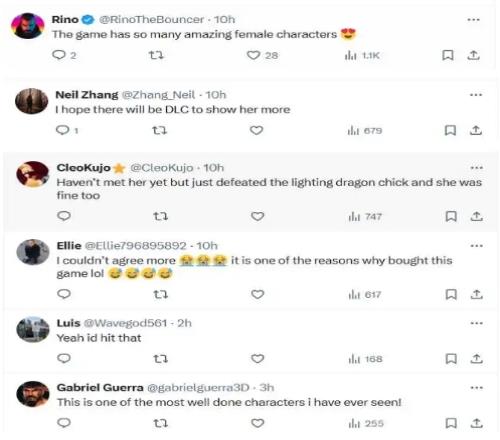500x440 pixels.
Task: Share CleoKujo's tweet via share icon
Action: pos(477,216)
